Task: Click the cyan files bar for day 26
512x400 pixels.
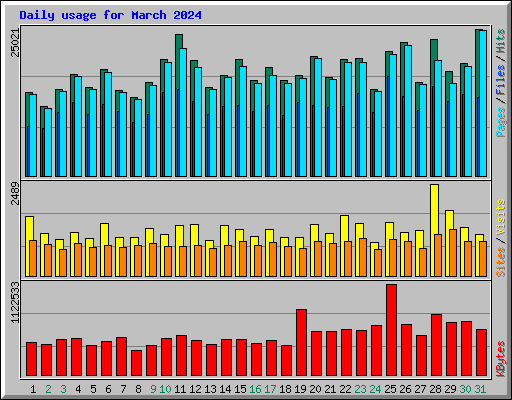Action: click(x=408, y=111)
